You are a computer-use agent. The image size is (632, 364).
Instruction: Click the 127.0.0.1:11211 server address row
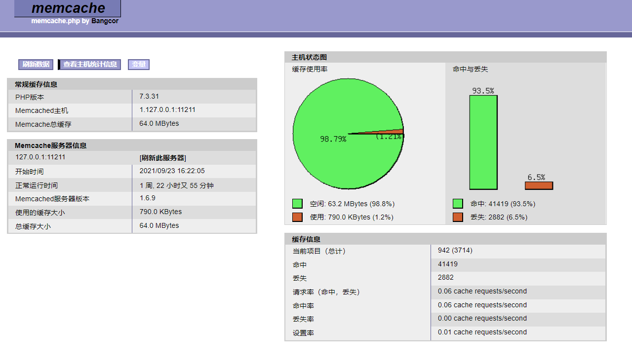[x=40, y=157]
